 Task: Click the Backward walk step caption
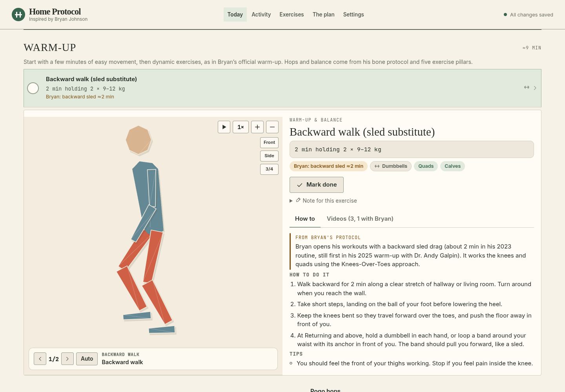(x=122, y=362)
